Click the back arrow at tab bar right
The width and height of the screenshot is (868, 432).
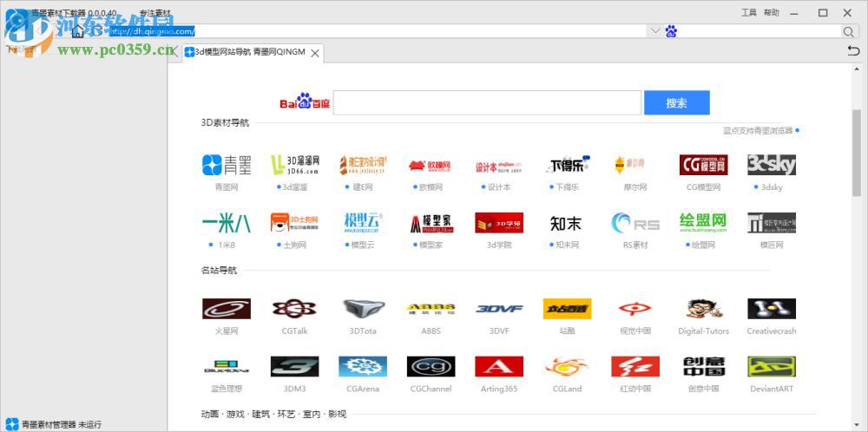[x=853, y=51]
